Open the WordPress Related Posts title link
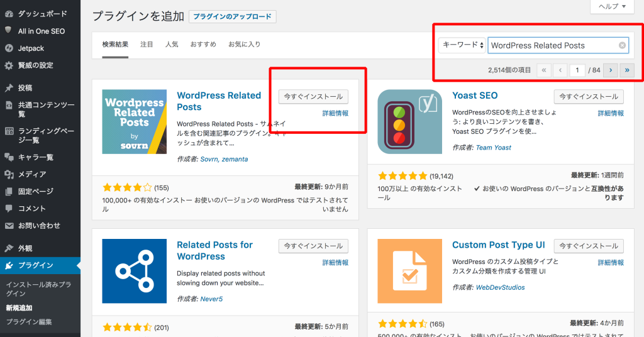644x337 pixels. click(219, 101)
